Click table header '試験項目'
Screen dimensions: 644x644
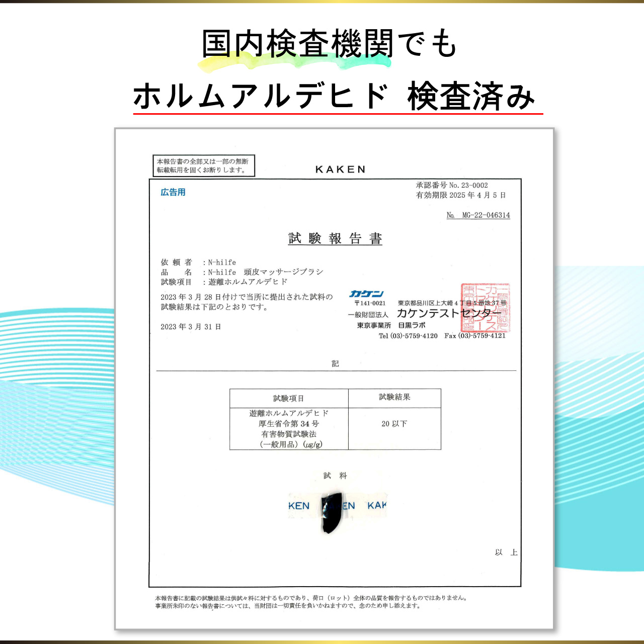[289, 398]
